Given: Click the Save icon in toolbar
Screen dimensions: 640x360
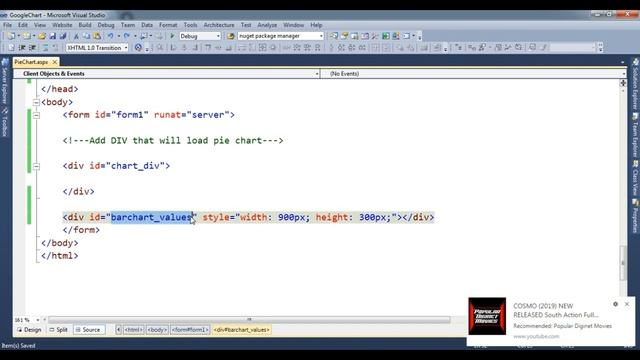Looking at the screenshot, I should (53, 36).
